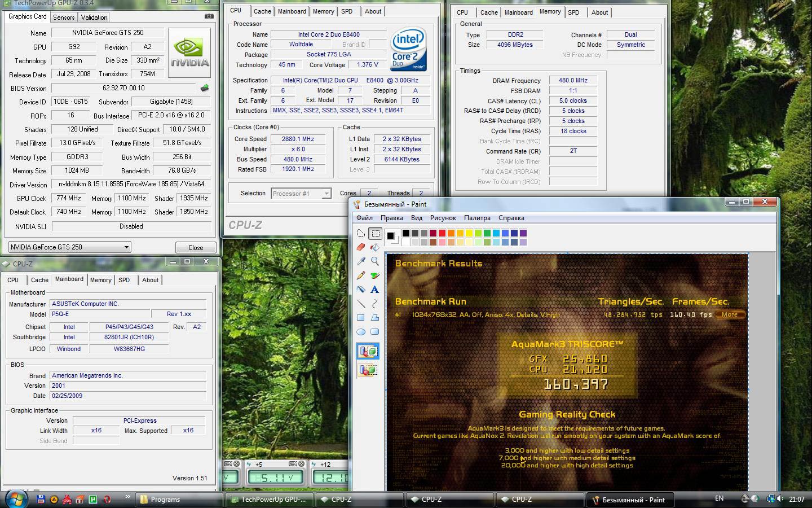Open the Cache tab in the Mainboard CPU-Z window

pos(39,280)
